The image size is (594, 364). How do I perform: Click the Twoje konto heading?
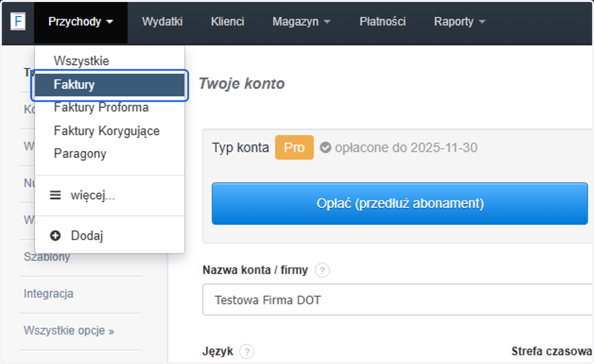click(x=242, y=84)
